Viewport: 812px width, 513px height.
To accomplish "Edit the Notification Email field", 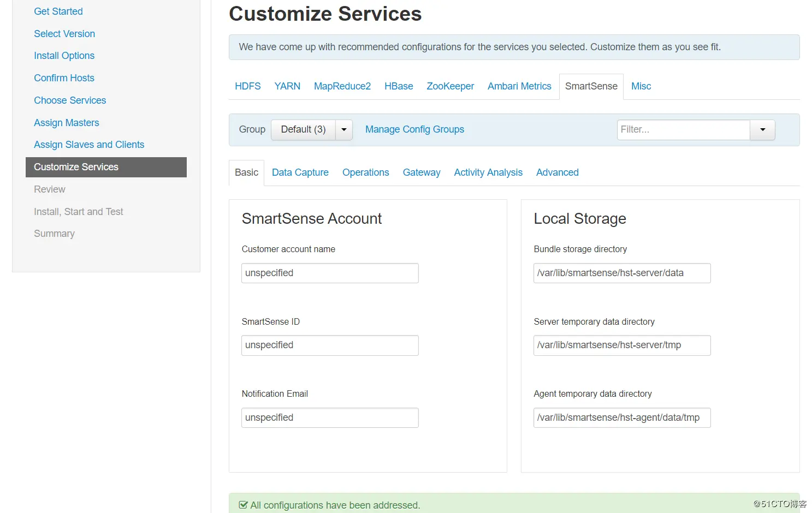I will tap(330, 418).
